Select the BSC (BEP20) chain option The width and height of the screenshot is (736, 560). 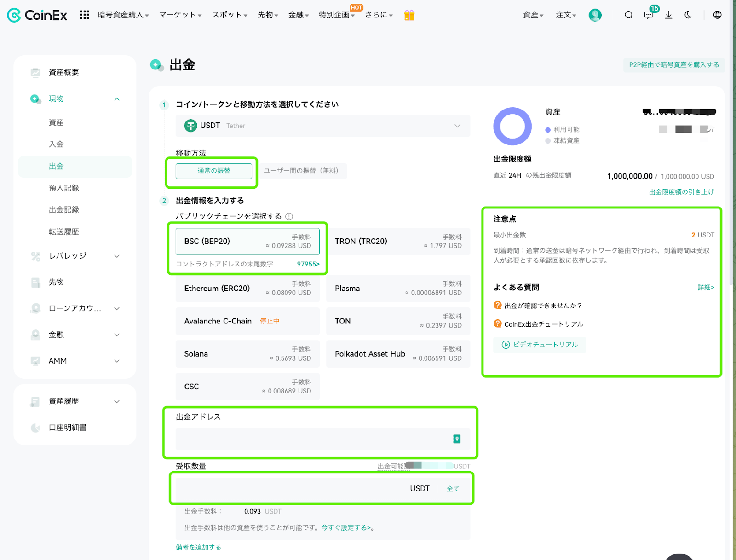pos(247,241)
